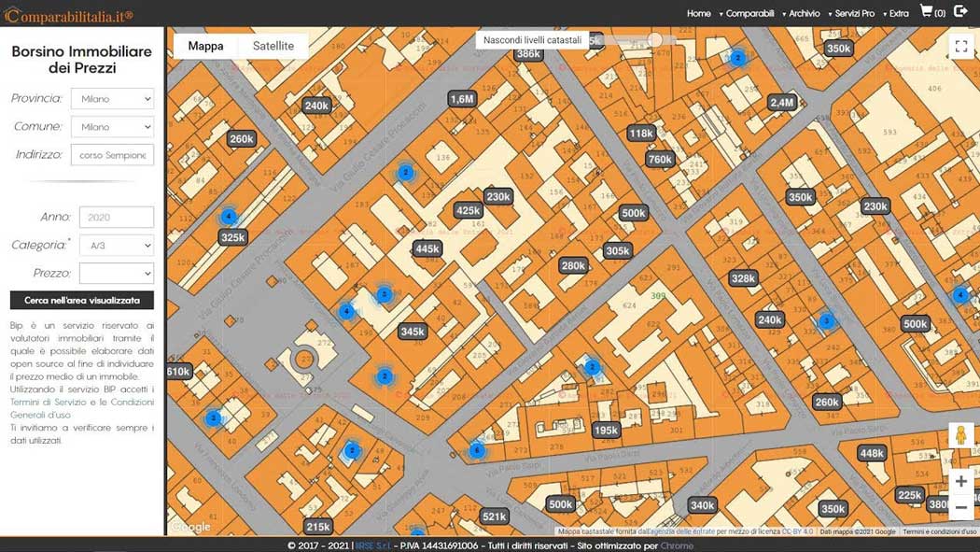Open the shopping cart icon

point(926,11)
